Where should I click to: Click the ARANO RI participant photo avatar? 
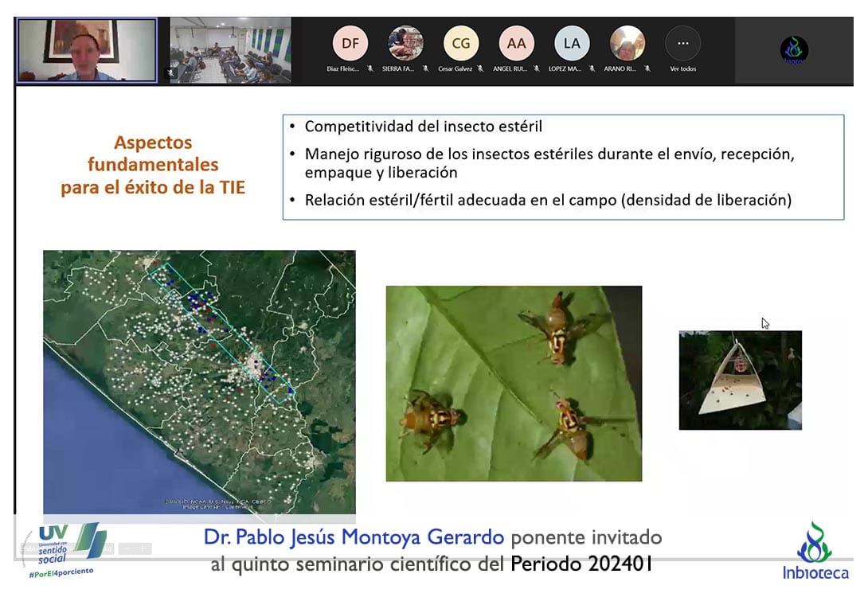628,44
